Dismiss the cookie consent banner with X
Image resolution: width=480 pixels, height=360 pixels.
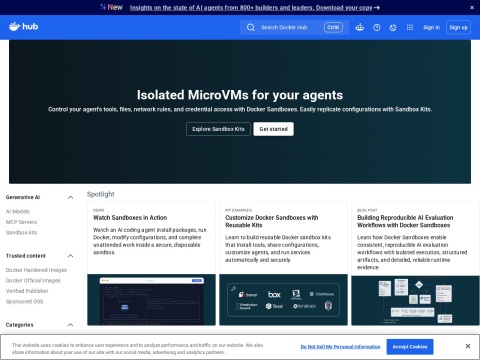[x=468, y=346]
